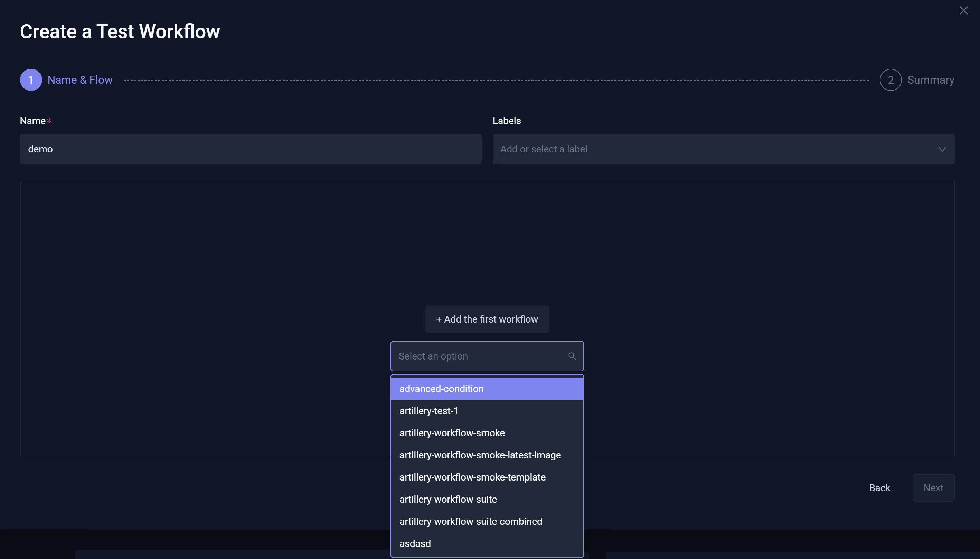Viewport: 980px width, 559px height.
Task: Click the search icon in the option selector
Action: click(572, 356)
